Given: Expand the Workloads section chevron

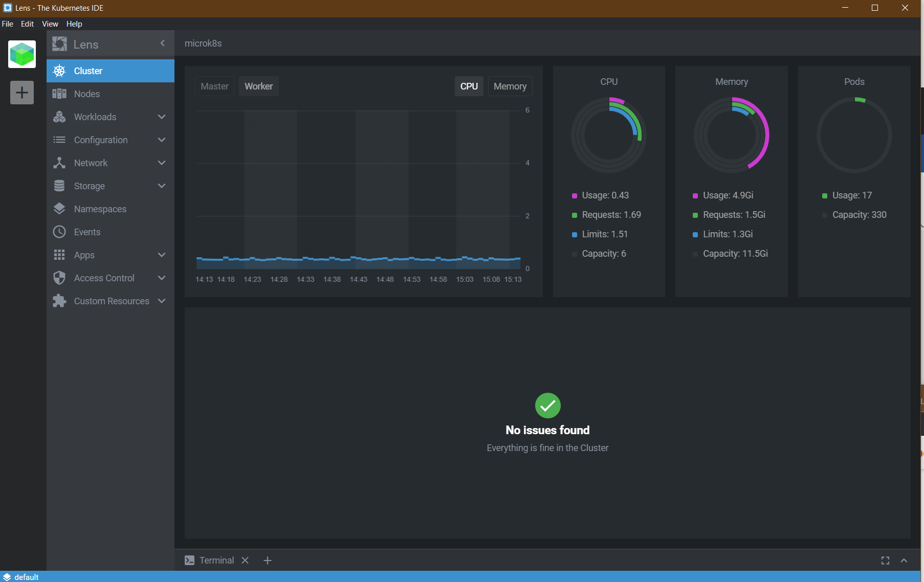Looking at the screenshot, I should click(162, 117).
